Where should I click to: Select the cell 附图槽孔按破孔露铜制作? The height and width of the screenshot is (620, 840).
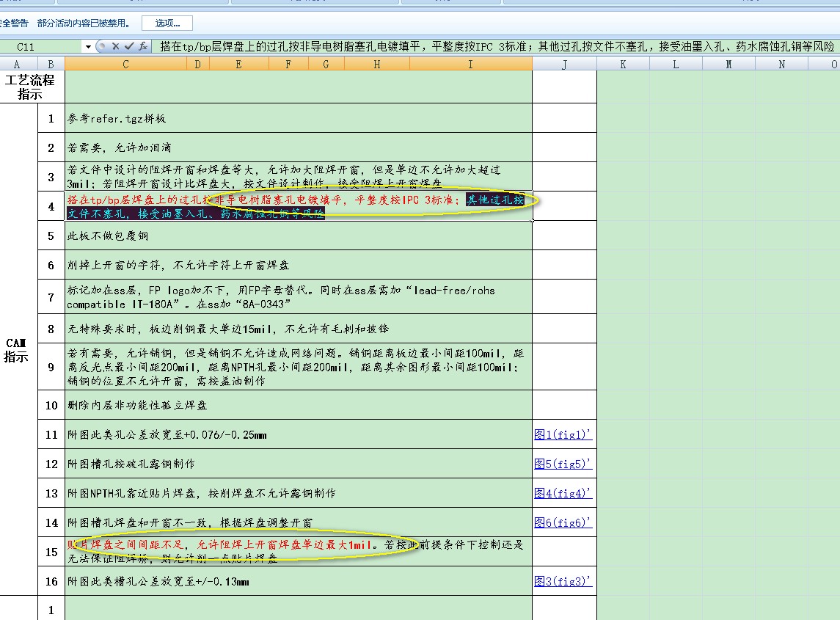(x=299, y=464)
